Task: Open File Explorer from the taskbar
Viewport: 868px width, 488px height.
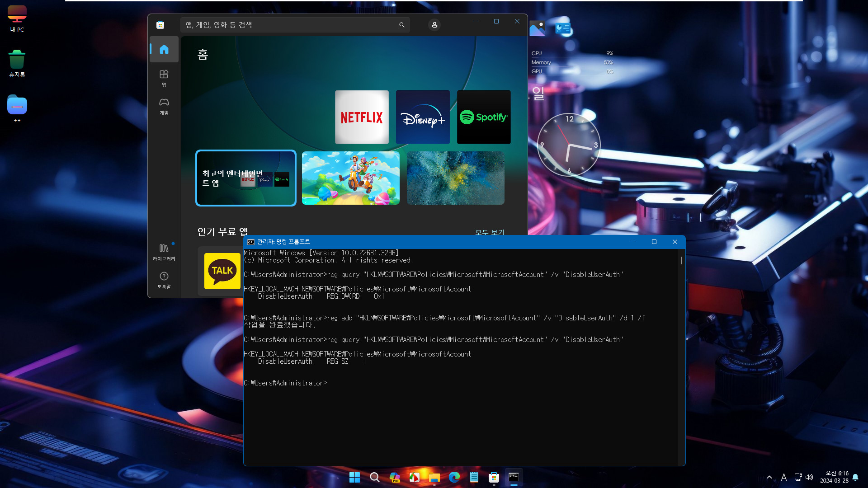Action: pyautogui.click(x=434, y=477)
